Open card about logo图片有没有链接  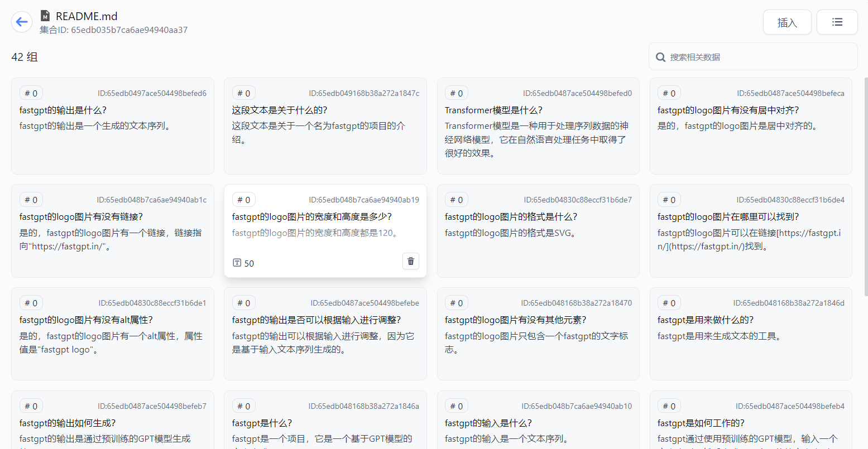tap(113, 231)
